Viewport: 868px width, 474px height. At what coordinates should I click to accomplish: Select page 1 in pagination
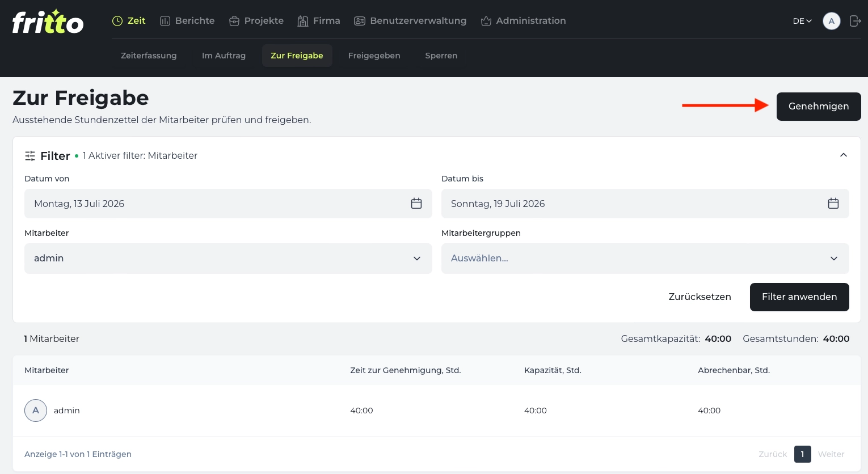click(803, 454)
